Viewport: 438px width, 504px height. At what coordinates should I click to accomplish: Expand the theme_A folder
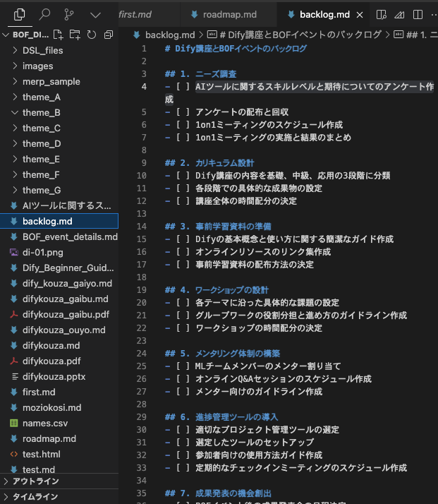point(59,97)
